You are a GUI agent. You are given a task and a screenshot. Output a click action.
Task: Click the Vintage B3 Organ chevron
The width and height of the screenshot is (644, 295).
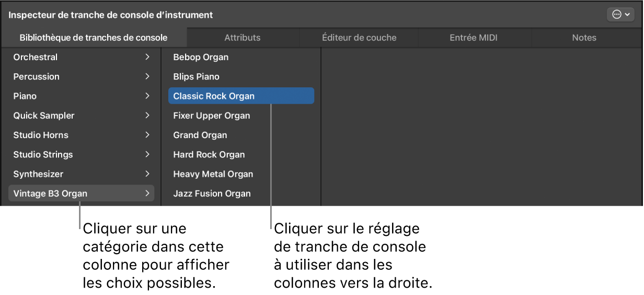147,194
